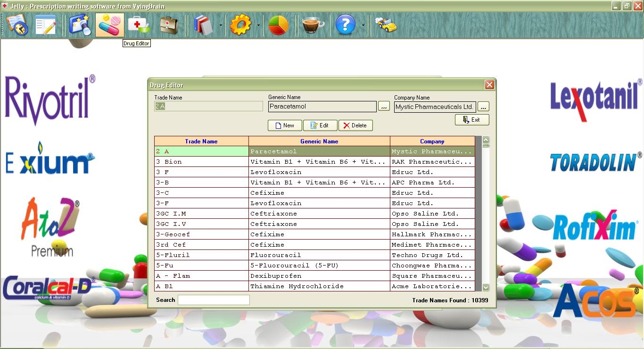The width and height of the screenshot is (644, 349).
Task: Click the stacked books toolbar icon
Action: (x=204, y=25)
